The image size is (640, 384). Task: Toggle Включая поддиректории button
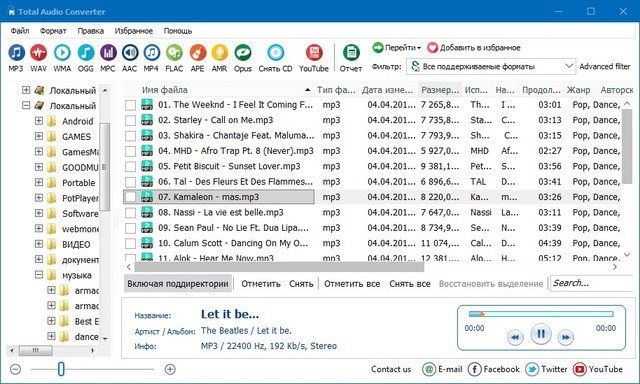pos(178,284)
